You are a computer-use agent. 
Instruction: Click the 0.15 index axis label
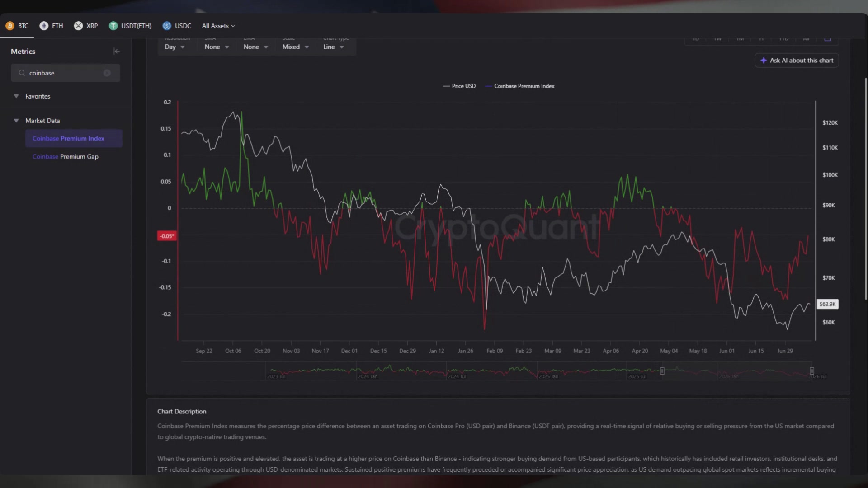166,129
